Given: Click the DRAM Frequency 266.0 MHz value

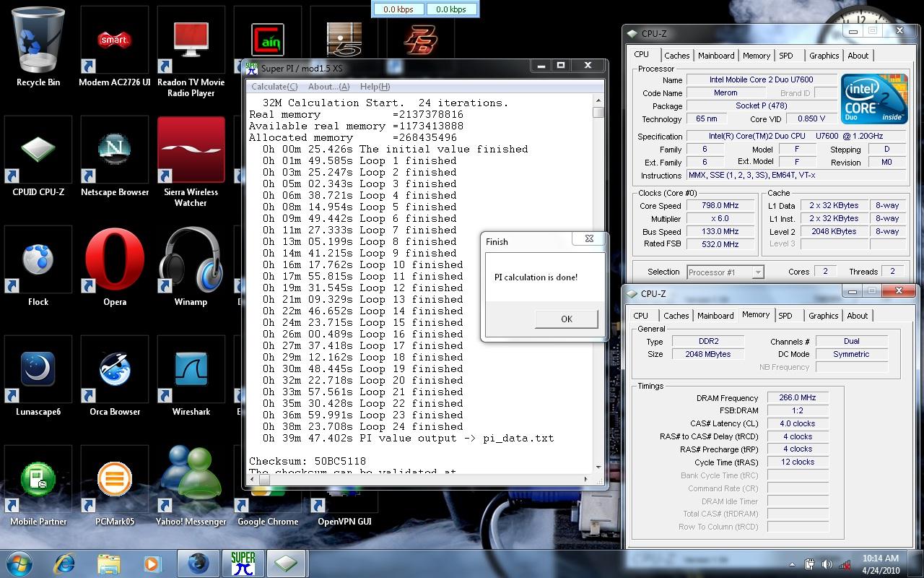Looking at the screenshot, I should click(798, 397).
